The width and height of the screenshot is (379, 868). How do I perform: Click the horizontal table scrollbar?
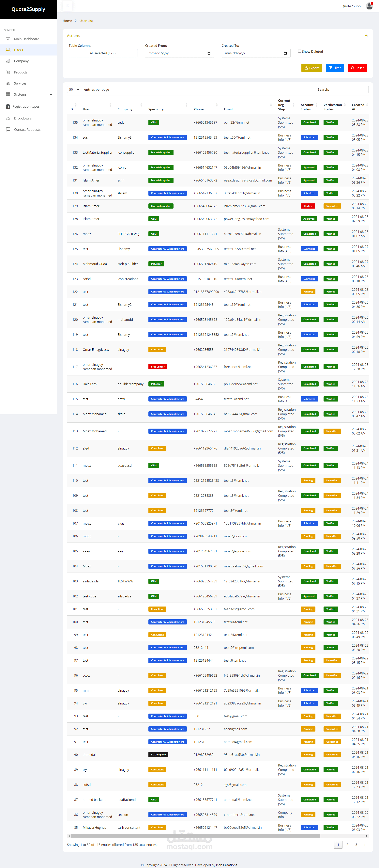pyautogui.click(x=195, y=836)
